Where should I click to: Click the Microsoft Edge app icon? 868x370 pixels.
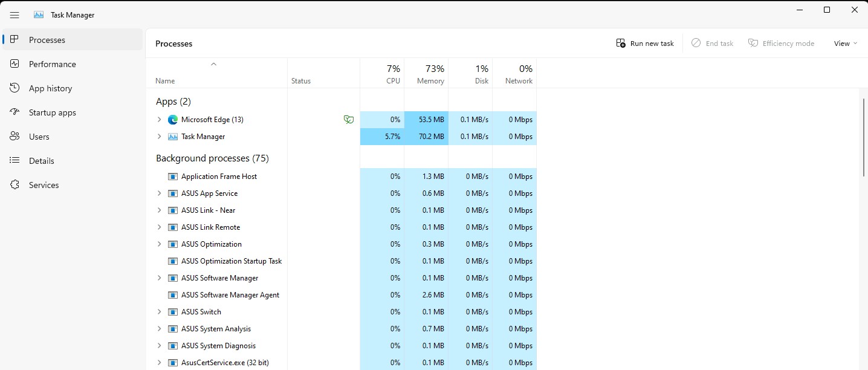click(x=172, y=120)
